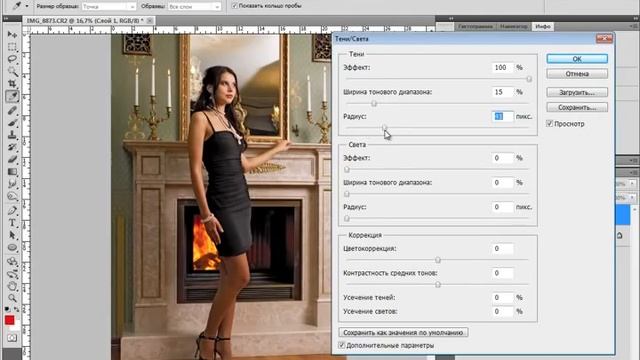The image size is (640, 360).
Task: Select the Crop tool
Action: 12,84
